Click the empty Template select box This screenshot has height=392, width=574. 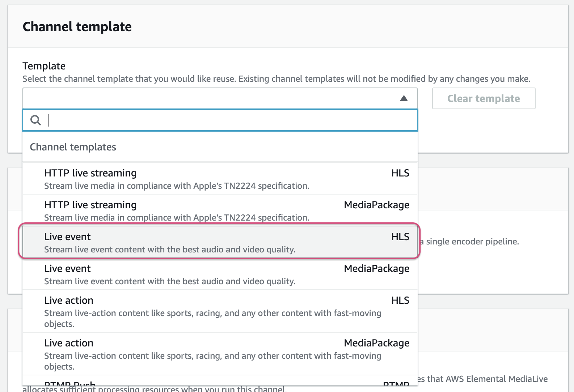pyautogui.click(x=210, y=98)
